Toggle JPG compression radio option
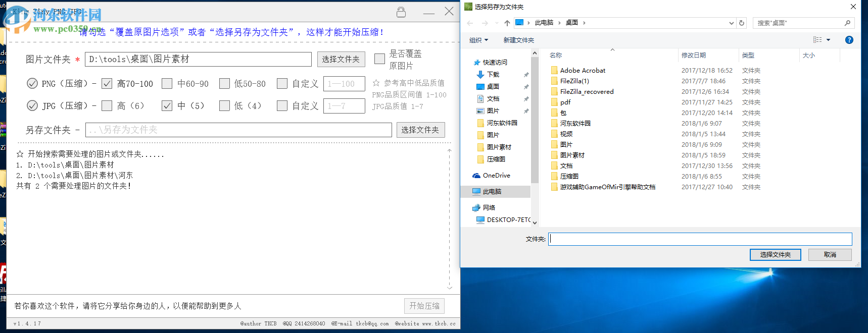The height and width of the screenshot is (333, 868). coord(32,105)
